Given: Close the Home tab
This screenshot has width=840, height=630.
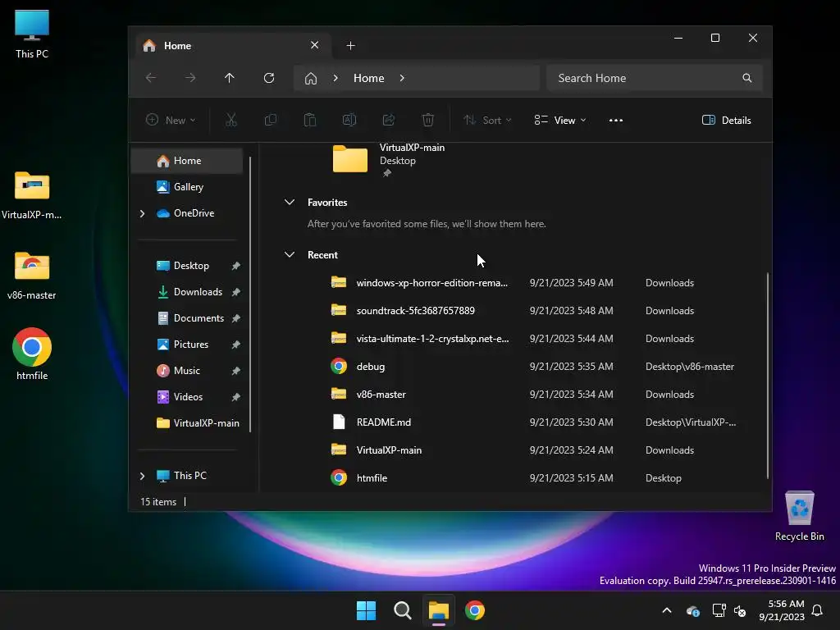Looking at the screenshot, I should [314, 45].
